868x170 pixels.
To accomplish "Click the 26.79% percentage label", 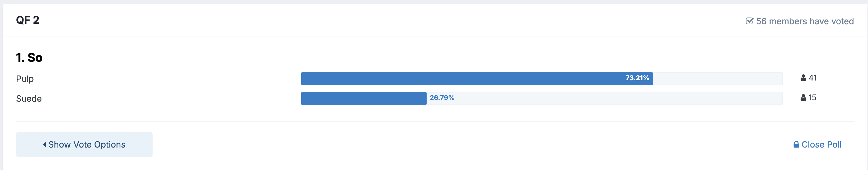I will 442,98.
